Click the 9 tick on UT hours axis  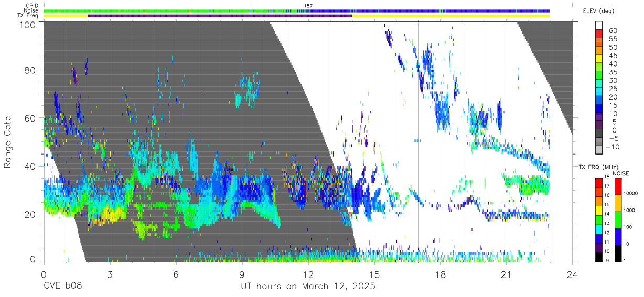242,274
